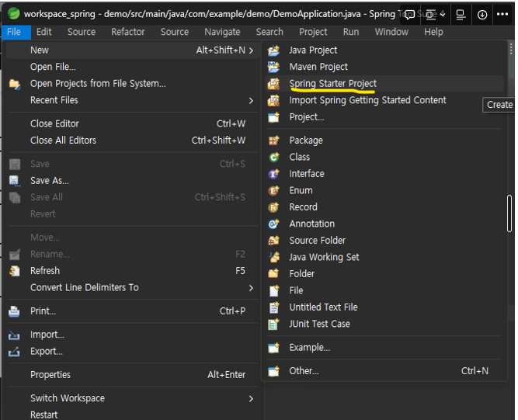Click the Export icon
The image size is (518, 420).
(15, 352)
